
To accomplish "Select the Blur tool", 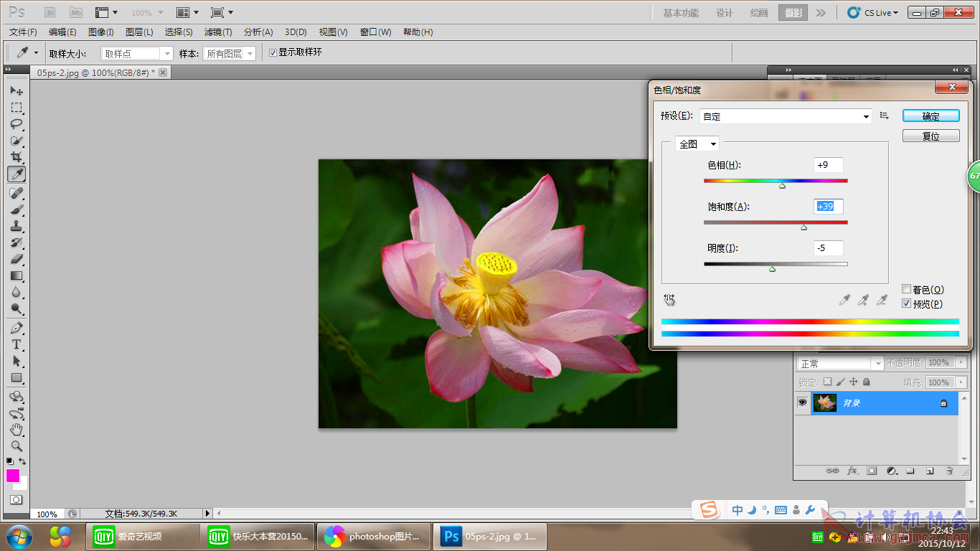I will point(17,292).
